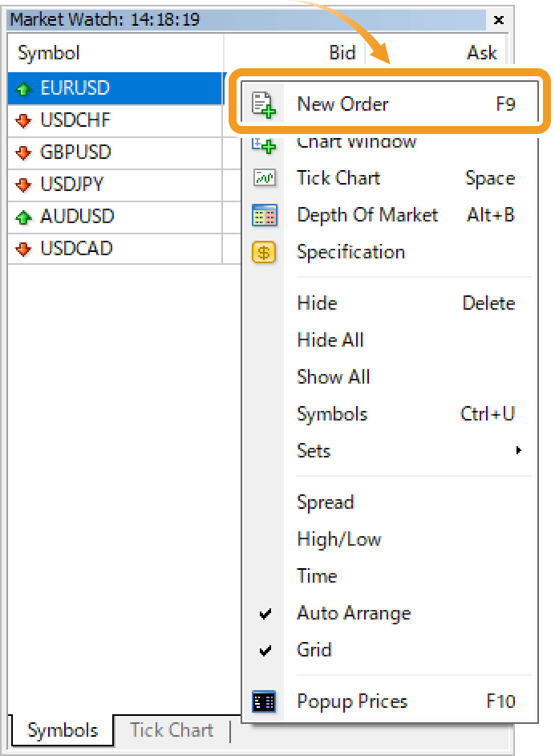
Task: Toggle the Time column option
Action: [389, 576]
